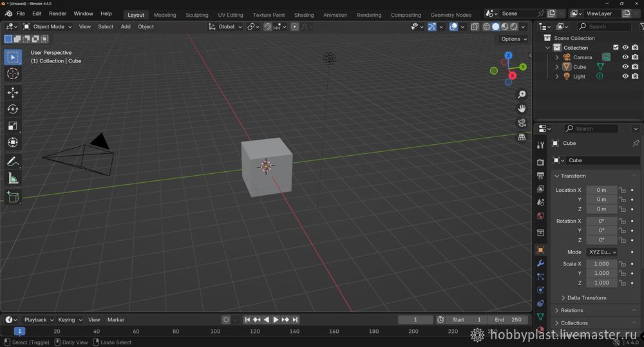Open the rotation Mode XYZ Euler dropdown
The height and width of the screenshot is (347, 644).
click(x=603, y=252)
